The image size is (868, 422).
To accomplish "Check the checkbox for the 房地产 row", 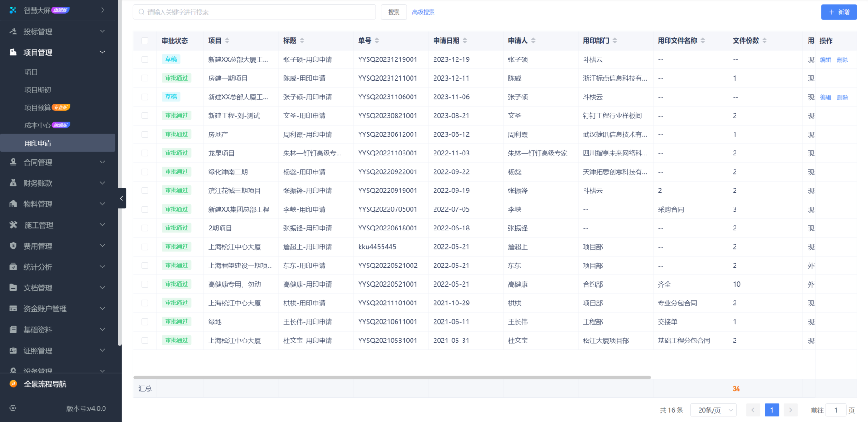I will [145, 134].
